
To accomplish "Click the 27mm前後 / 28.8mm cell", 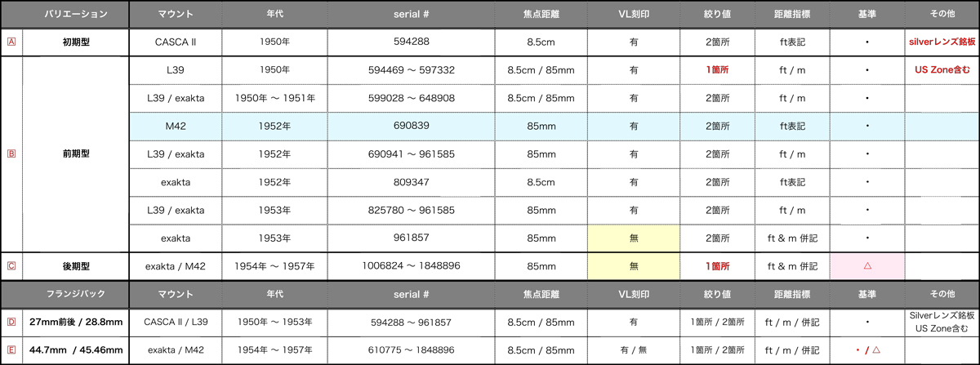I will (75, 322).
